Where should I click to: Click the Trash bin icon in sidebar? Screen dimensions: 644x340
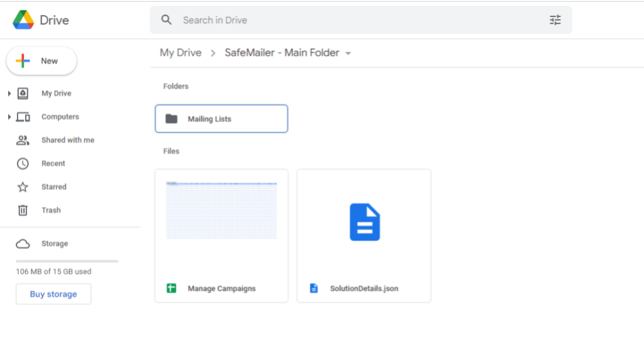[x=23, y=211]
